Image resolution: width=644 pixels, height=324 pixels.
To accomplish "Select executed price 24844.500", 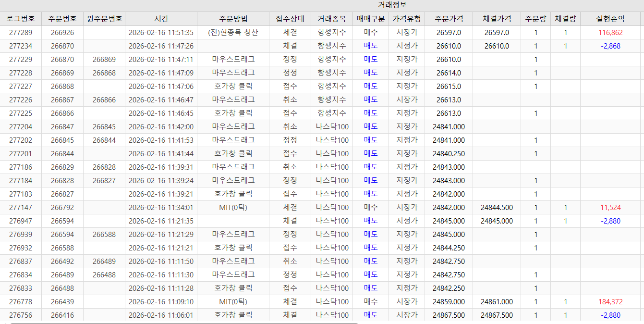I will tap(497, 208).
